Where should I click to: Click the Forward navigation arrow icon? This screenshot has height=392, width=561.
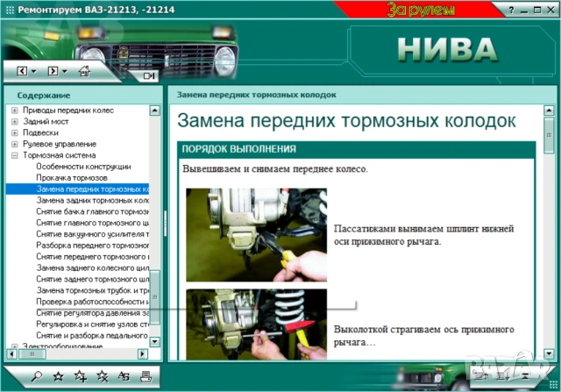(53, 71)
